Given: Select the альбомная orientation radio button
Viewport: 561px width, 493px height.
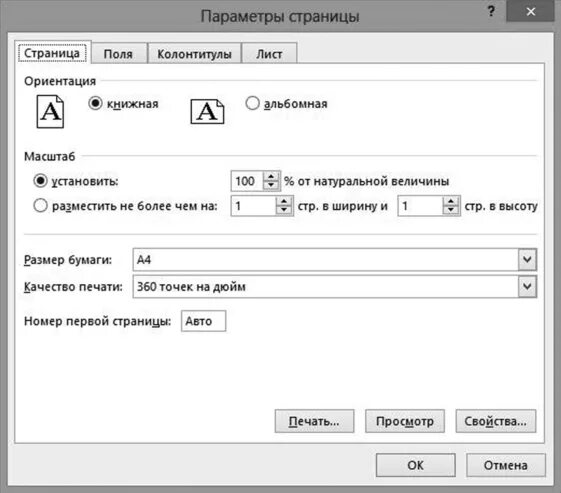Looking at the screenshot, I should (252, 103).
